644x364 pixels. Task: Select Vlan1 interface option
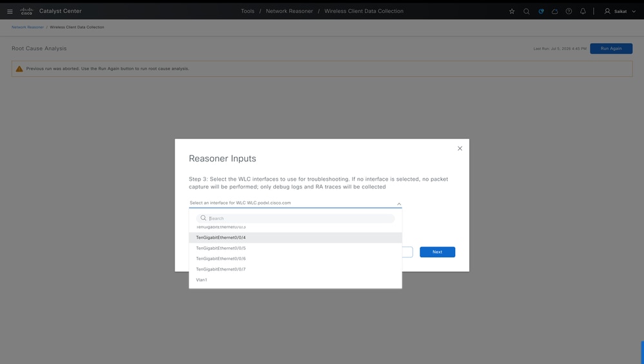(295, 280)
